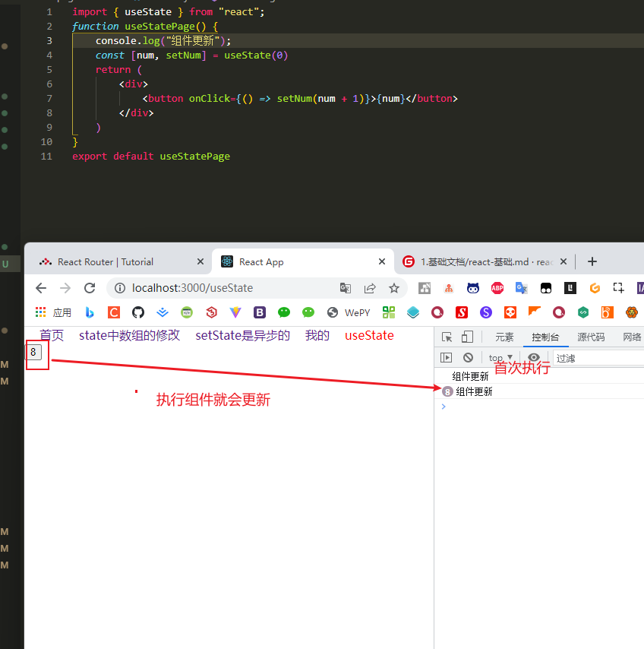Screen dimensions: 644x649
Task: Switch to the 控制台 DevTools tab
Action: 545,337
